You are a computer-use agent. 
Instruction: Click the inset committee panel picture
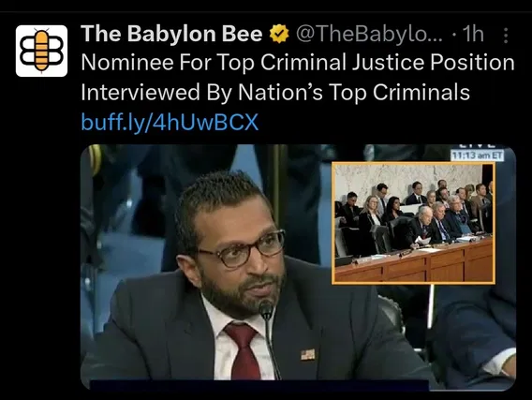pyautogui.click(x=413, y=223)
